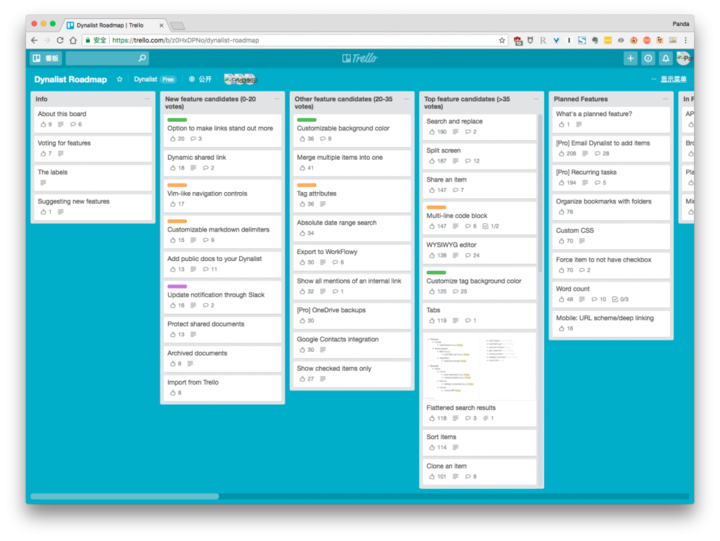
Task: Create new item with plus icon
Action: 630,58
